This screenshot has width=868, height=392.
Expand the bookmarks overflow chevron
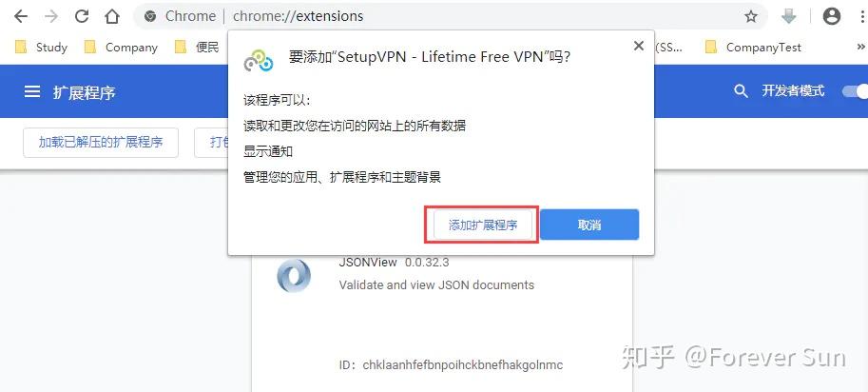coord(860,48)
